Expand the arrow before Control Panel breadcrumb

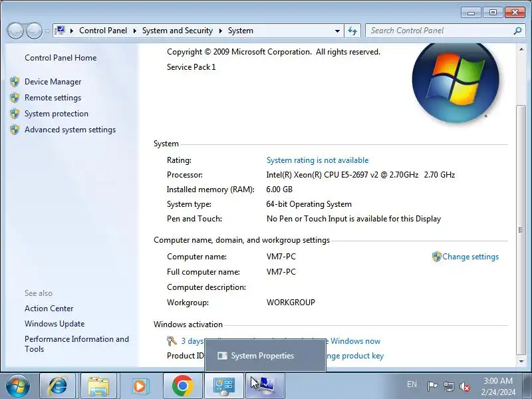click(x=72, y=31)
